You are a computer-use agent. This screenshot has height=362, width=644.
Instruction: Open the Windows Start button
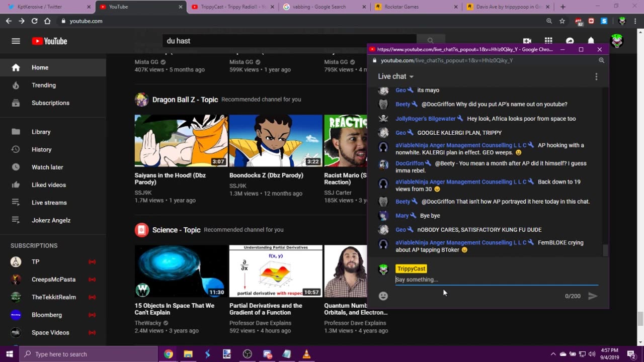pos(10,354)
